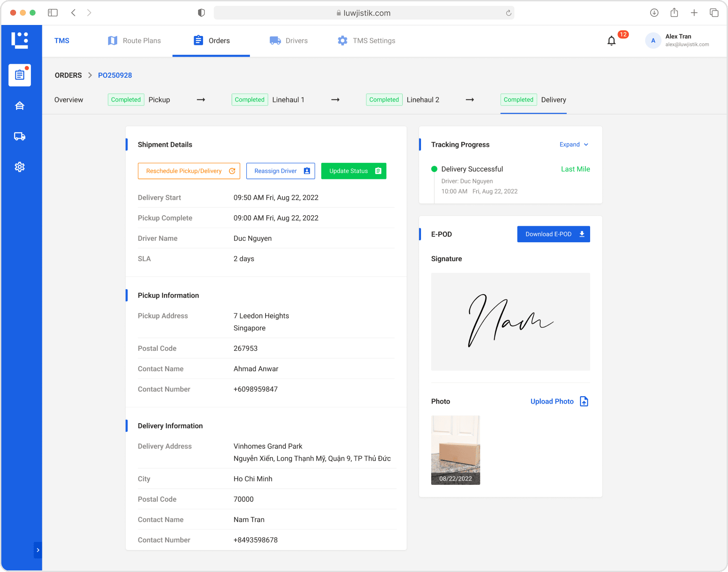Open Alex Tran account menu
Screen dimensions: 728x572
coord(678,40)
